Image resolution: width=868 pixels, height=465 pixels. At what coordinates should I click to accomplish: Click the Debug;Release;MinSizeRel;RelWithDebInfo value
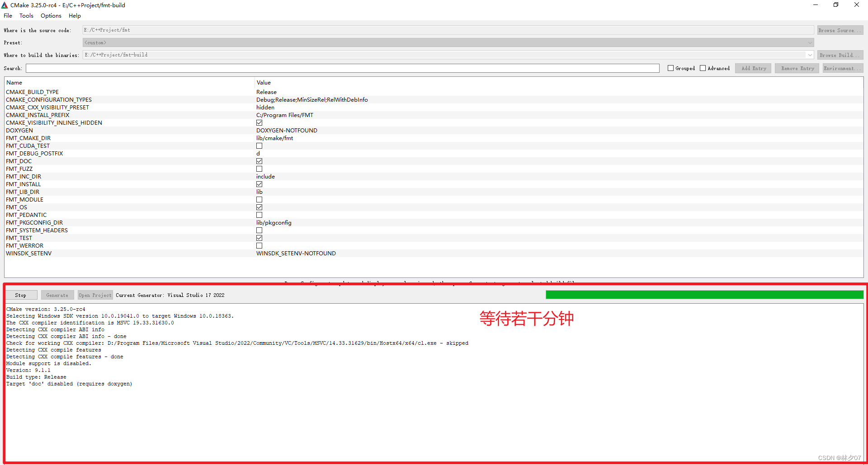coord(312,100)
